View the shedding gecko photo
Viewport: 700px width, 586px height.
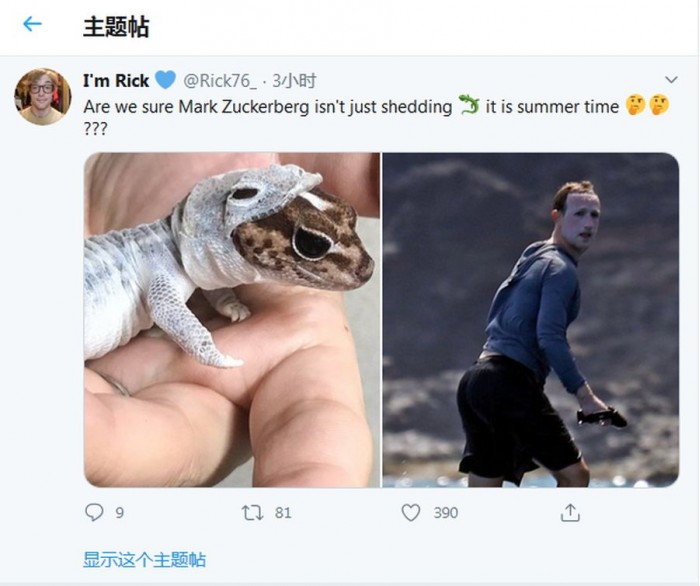point(231,319)
